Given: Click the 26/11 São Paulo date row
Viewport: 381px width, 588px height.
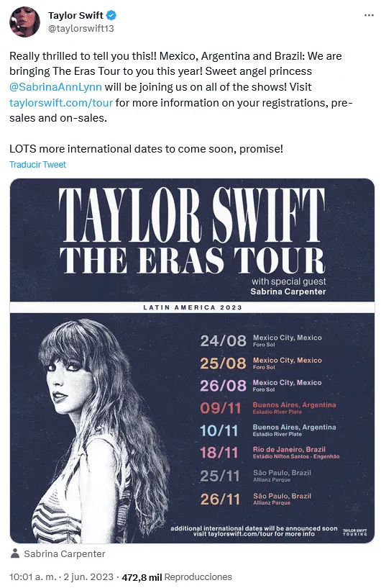Looking at the screenshot, I should (x=255, y=499).
